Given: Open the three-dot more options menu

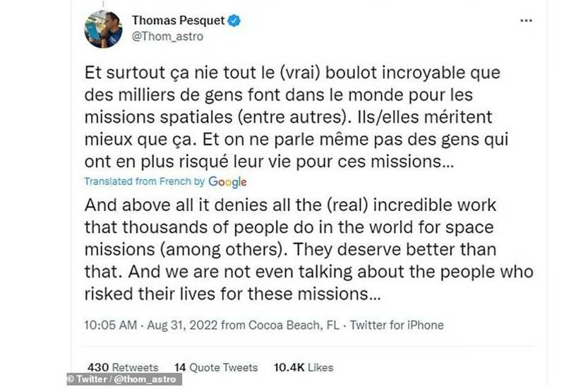Looking at the screenshot, I should [526, 21].
